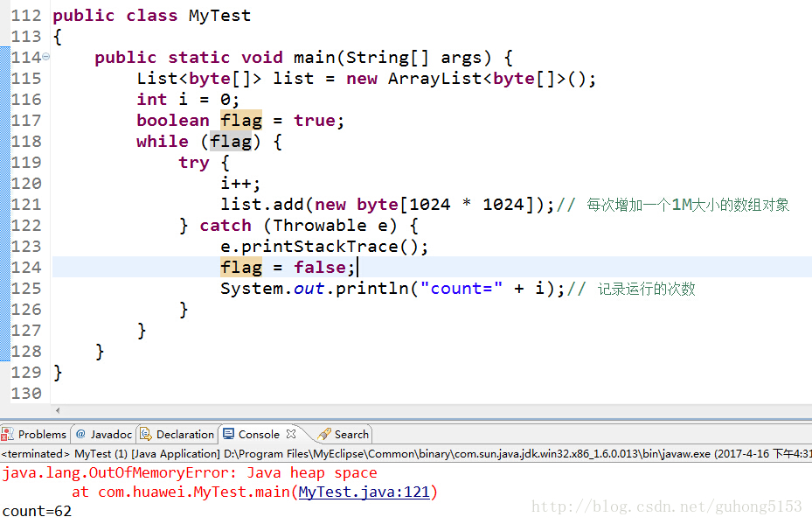812x524 pixels.
Task: Open the Problems tab
Action: (34, 435)
